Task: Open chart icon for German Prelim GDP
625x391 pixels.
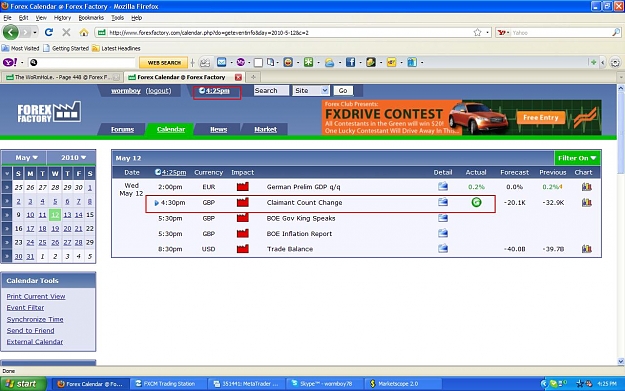Action: coord(586,187)
